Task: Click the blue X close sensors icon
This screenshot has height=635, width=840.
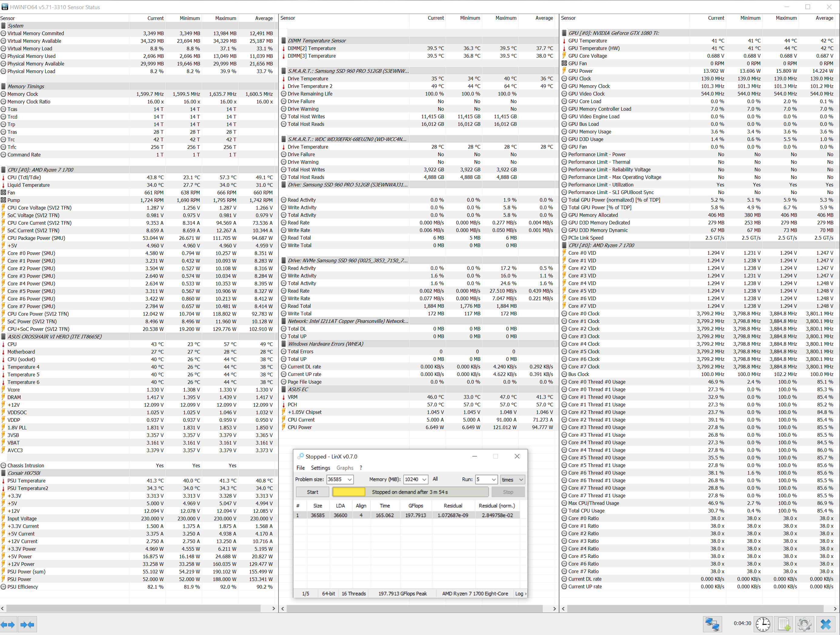Action: pyautogui.click(x=825, y=624)
